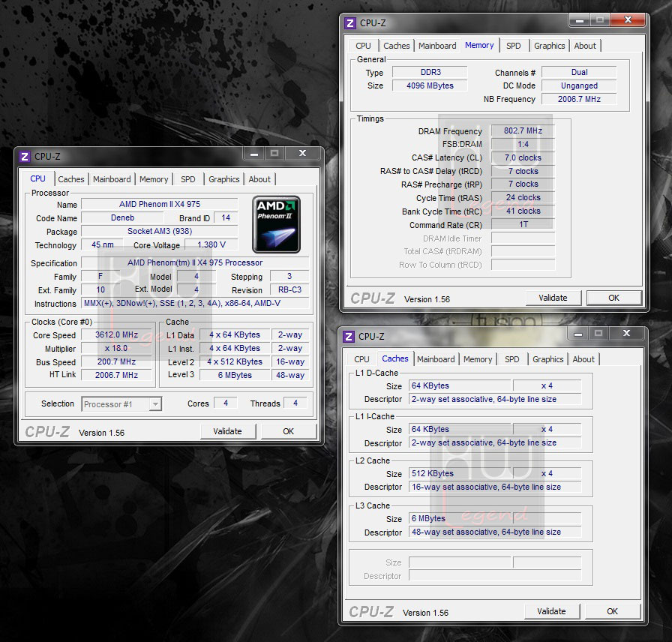Open Caches tab in the Memory window
Screen dimensions: 672x642
click(x=397, y=46)
